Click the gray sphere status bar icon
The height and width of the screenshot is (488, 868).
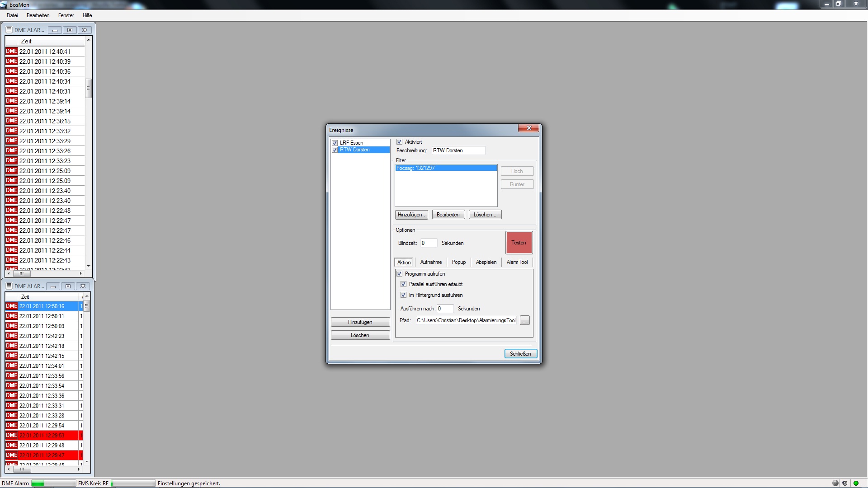point(835,483)
